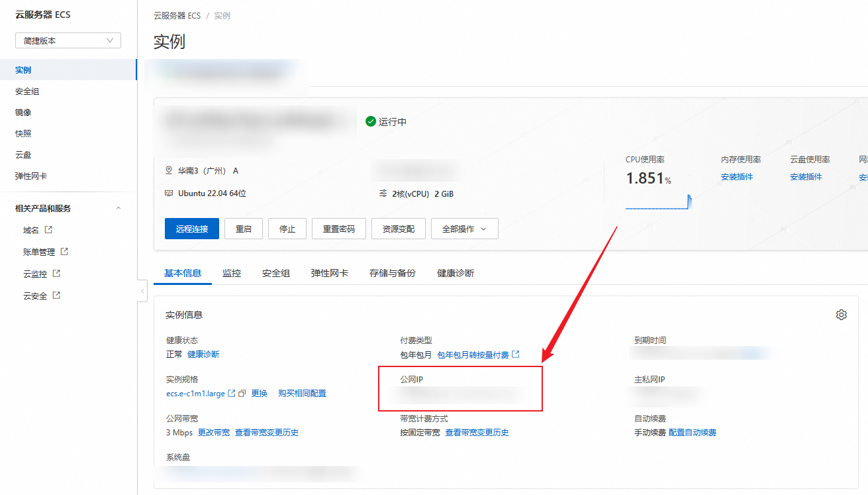Click the CPU使用率 mini chart
This screenshot has width=868, height=495.
(659, 201)
